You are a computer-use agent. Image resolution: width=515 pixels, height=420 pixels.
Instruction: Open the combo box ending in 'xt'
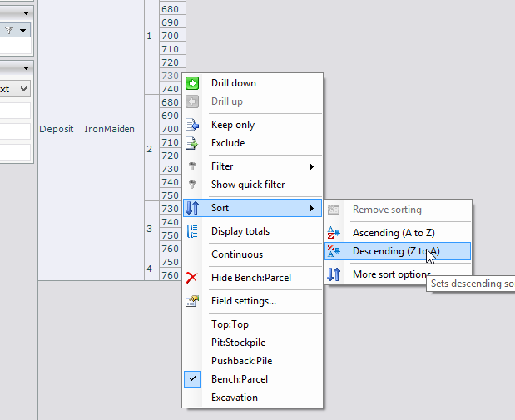pos(15,89)
